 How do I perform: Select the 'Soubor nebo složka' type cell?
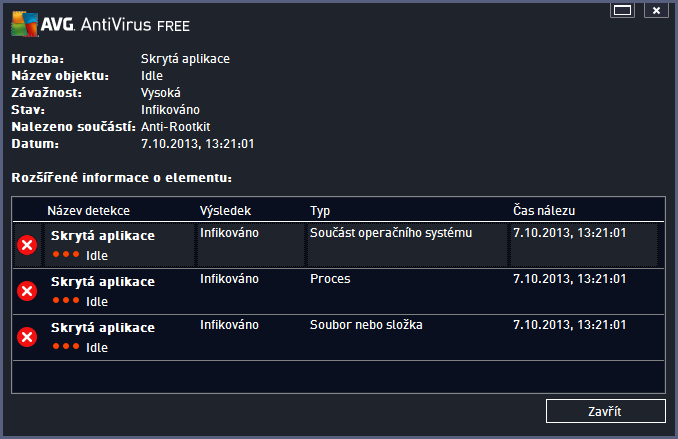click(x=367, y=325)
